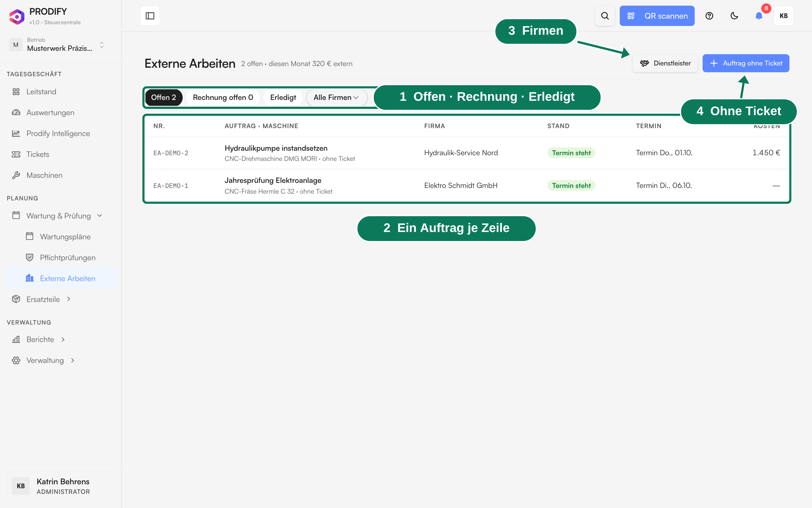Viewport: 812px width, 508px height.
Task: Create Auftrag ohne Ticket
Action: (x=745, y=63)
